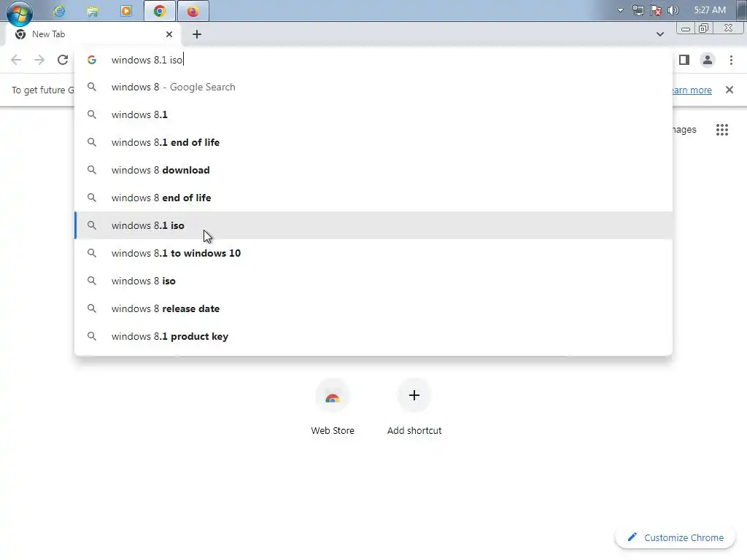Viewport: 747px width, 560px height.
Task: Dismiss the infobar with X
Action: point(729,90)
